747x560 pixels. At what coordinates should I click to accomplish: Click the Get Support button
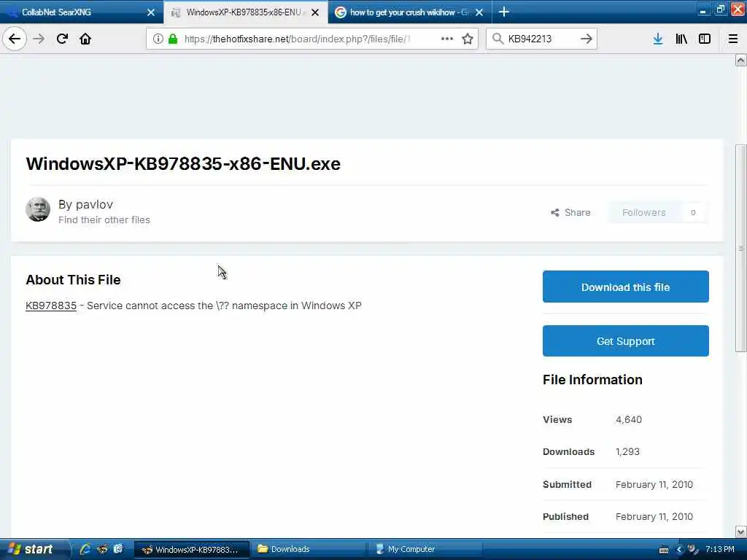pos(625,341)
